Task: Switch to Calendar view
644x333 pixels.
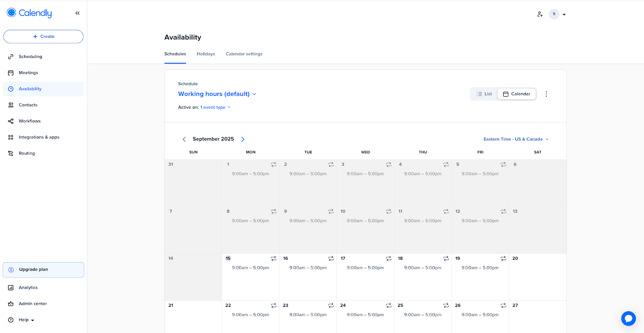Action: (516, 94)
